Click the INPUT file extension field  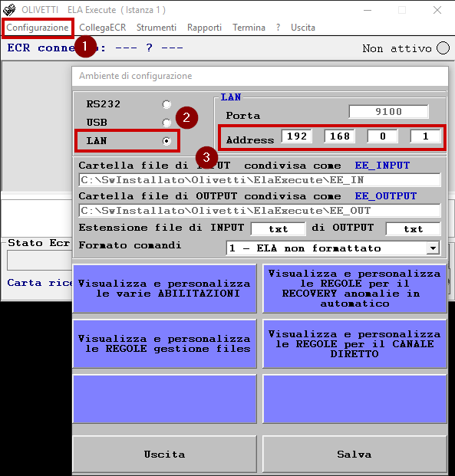tap(278, 229)
